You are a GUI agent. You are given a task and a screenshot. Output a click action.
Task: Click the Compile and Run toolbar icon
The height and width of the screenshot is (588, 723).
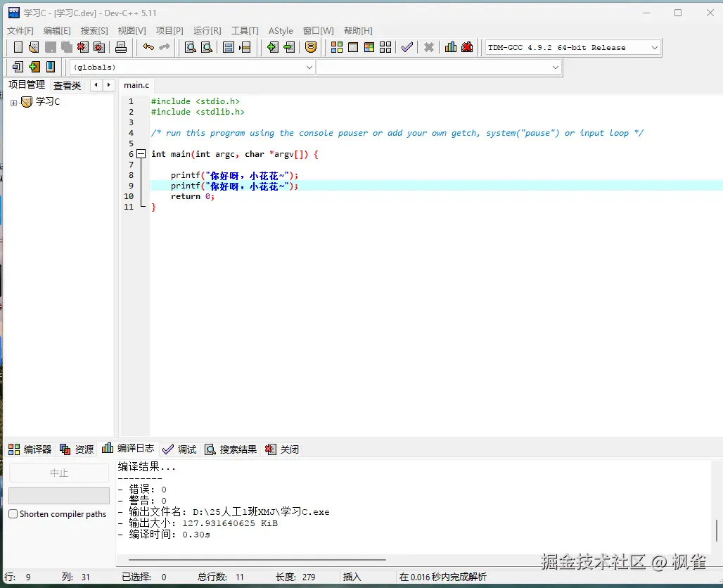(x=369, y=47)
